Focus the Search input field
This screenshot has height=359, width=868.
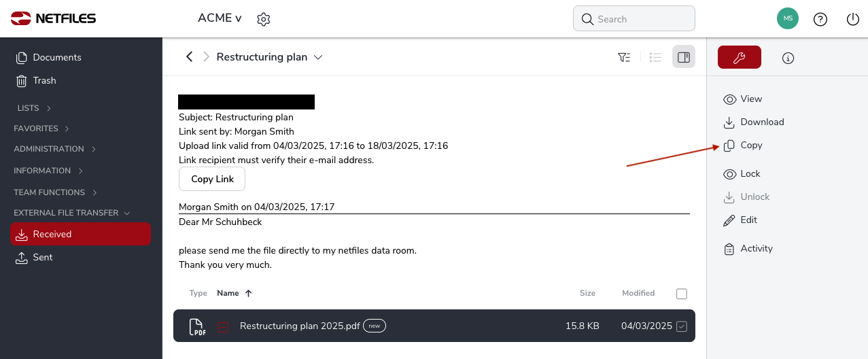coord(634,19)
